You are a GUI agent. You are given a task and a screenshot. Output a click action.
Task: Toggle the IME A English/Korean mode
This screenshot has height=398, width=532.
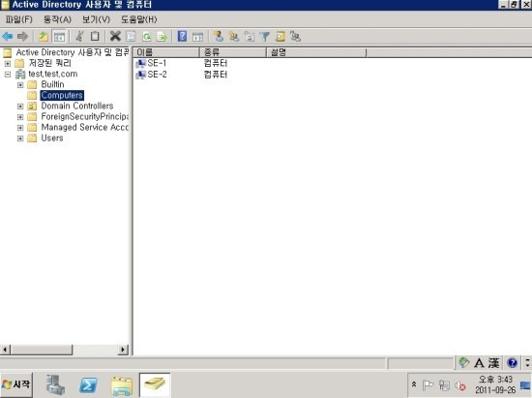[479, 363]
